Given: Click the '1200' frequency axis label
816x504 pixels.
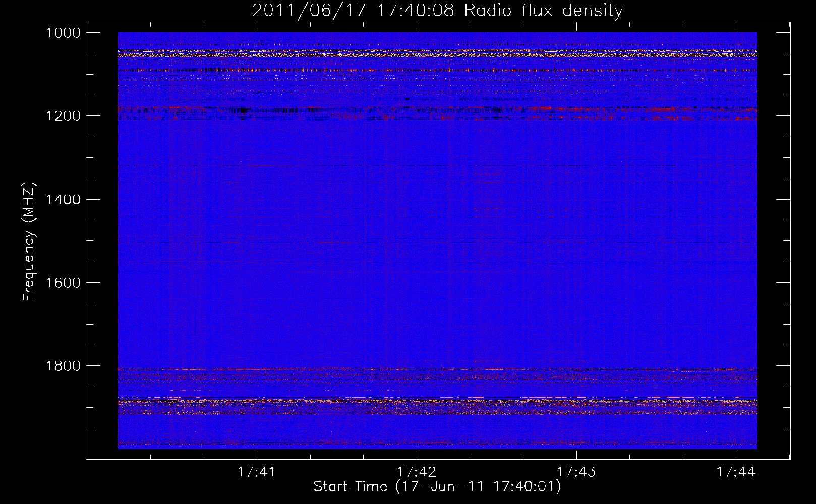Looking at the screenshot, I should click(x=64, y=116).
